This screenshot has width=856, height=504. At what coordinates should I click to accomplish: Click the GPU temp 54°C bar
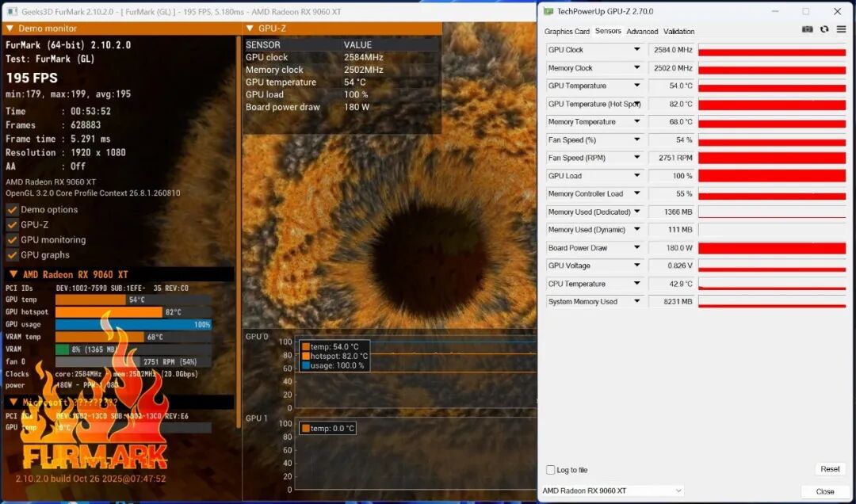(x=134, y=300)
